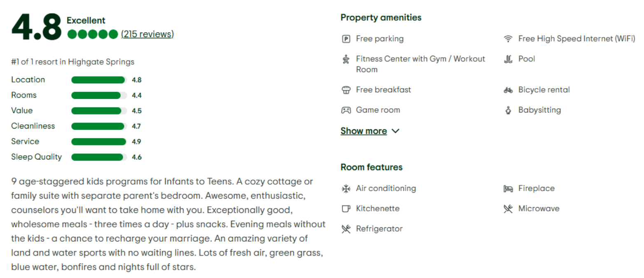Image resolution: width=644 pixels, height=278 pixels.
Task: Click the WiFi internet icon
Action: [x=508, y=39]
